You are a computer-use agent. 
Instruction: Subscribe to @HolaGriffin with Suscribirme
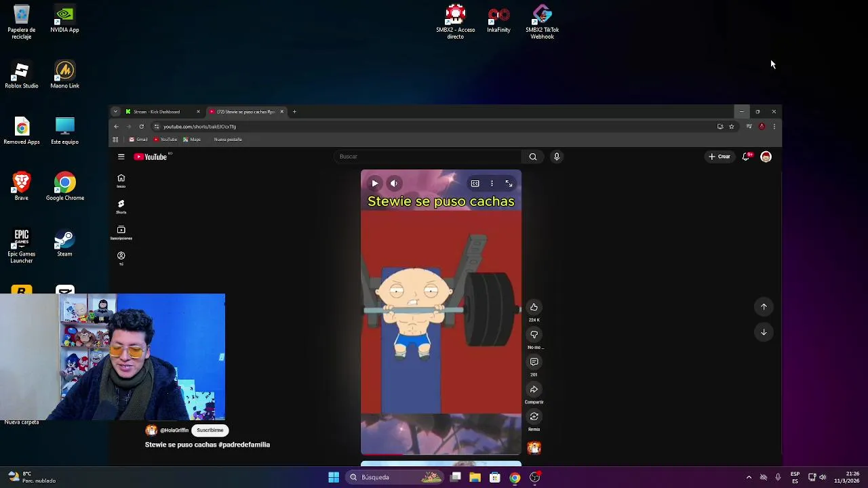[x=210, y=430]
